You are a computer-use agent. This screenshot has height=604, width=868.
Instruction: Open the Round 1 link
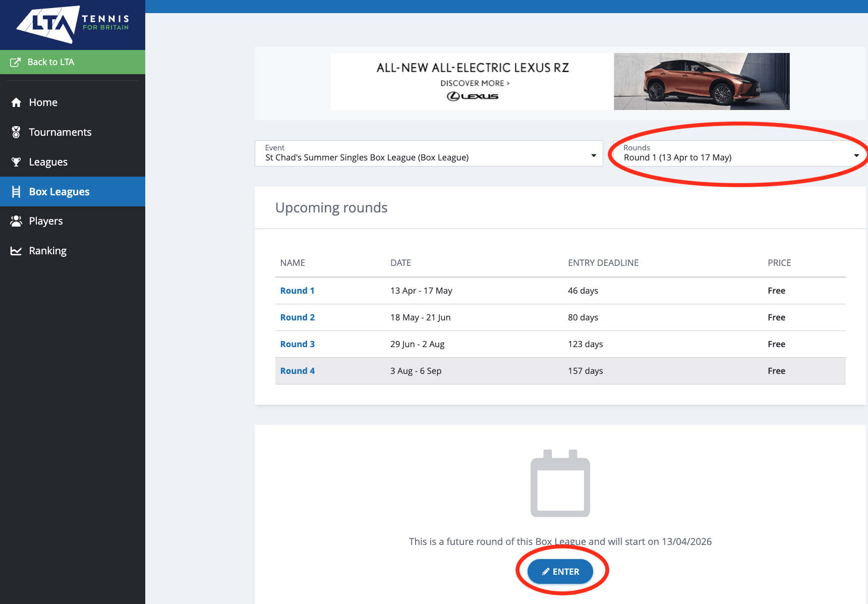click(x=297, y=291)
